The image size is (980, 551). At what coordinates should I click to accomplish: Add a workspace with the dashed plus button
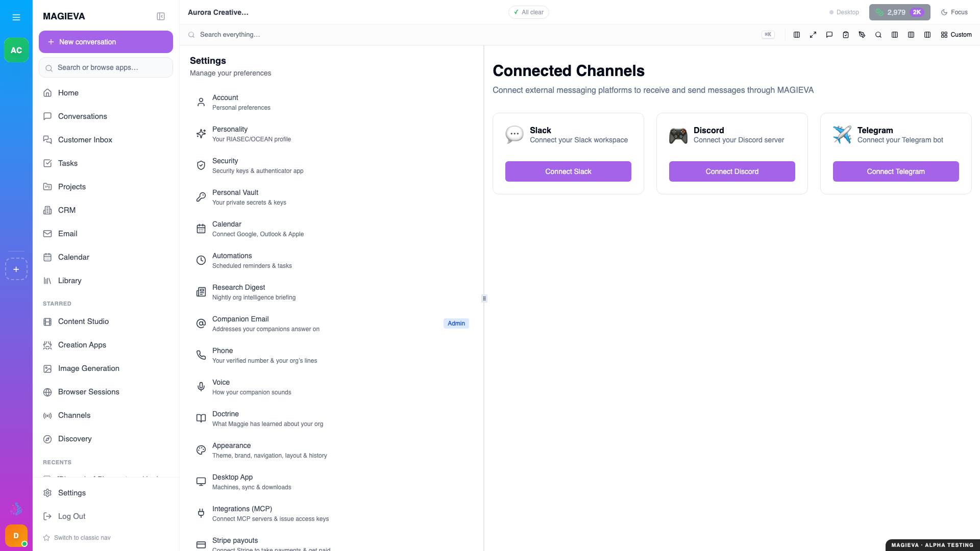point(16,269)
